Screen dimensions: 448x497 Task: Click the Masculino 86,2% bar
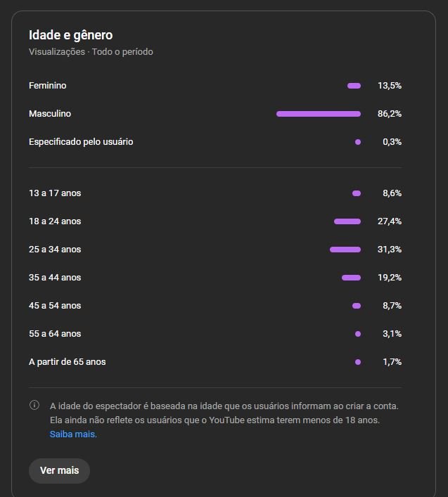click(x=318, y=114)
